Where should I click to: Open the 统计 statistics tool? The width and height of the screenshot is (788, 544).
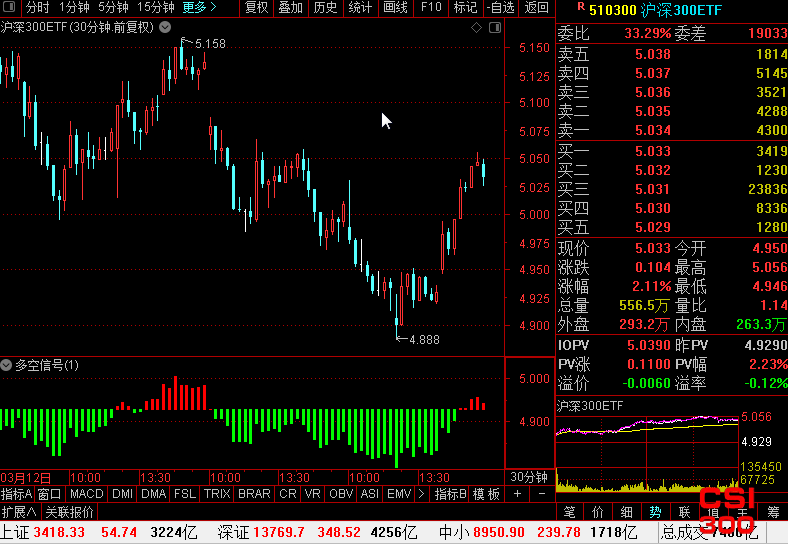pos(360,7)
